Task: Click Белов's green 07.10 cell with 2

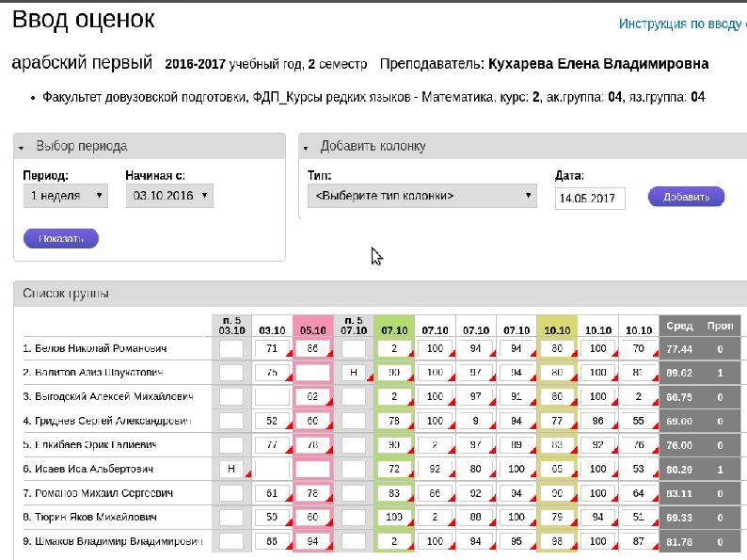Action: point(394,348)
